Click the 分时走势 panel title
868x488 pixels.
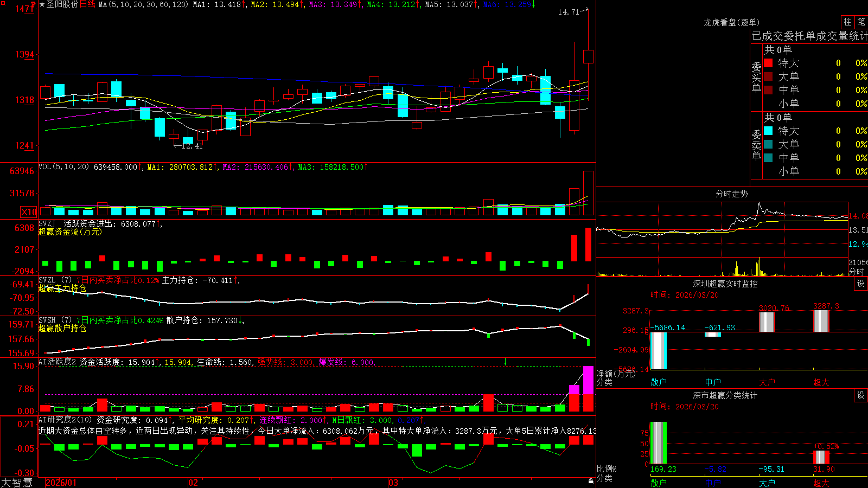coord(731,194)
